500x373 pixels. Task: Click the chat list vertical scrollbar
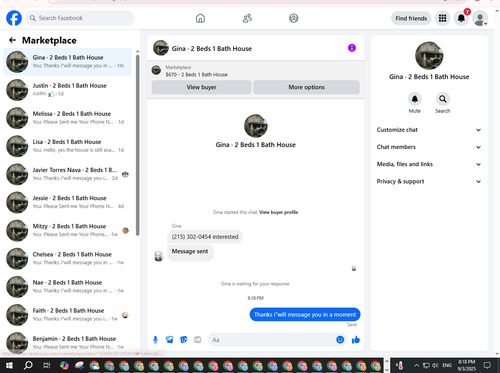coord(137,145)
